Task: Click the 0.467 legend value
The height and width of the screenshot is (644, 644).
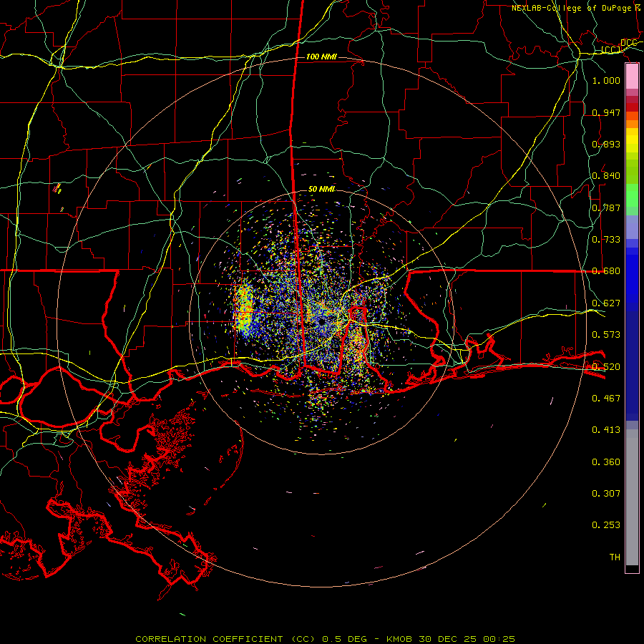Action: 606,399
